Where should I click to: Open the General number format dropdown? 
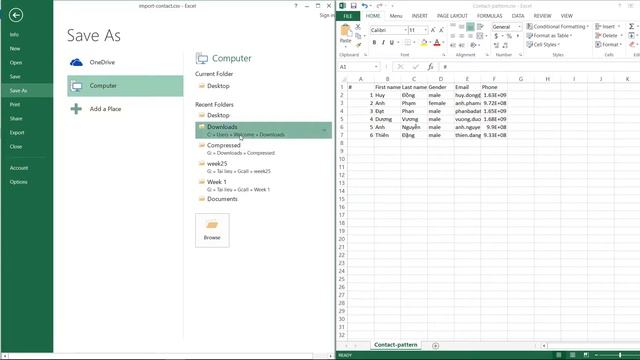pos(519,27)
